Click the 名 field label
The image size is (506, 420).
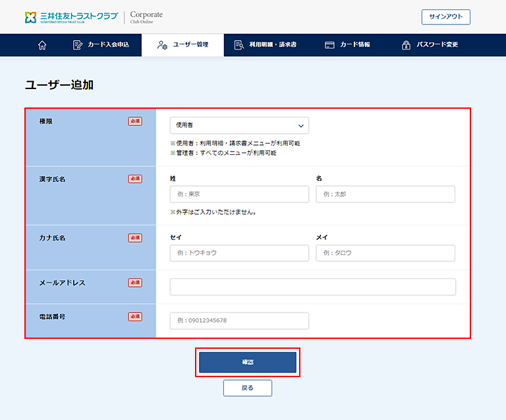coord(319,179)
